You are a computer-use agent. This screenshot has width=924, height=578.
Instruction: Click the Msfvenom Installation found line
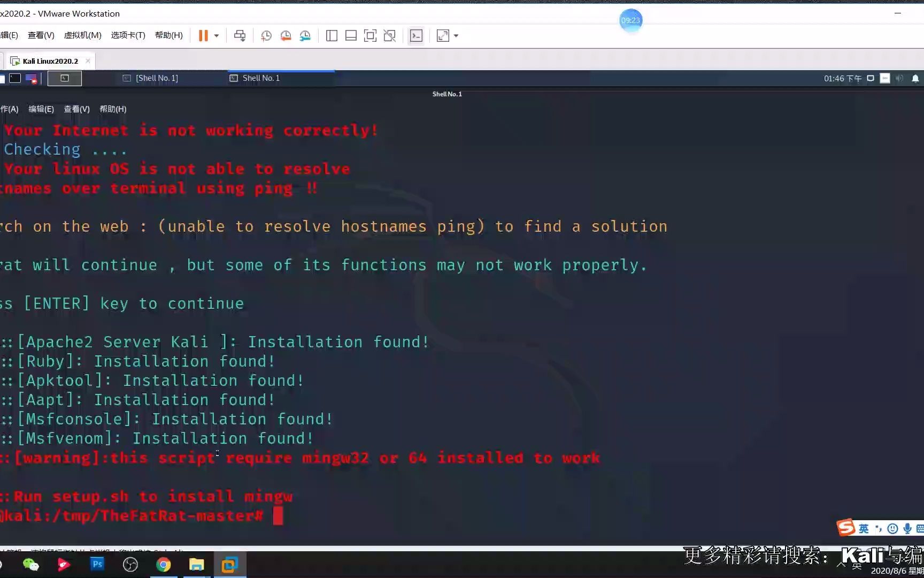tap(157, 439)
